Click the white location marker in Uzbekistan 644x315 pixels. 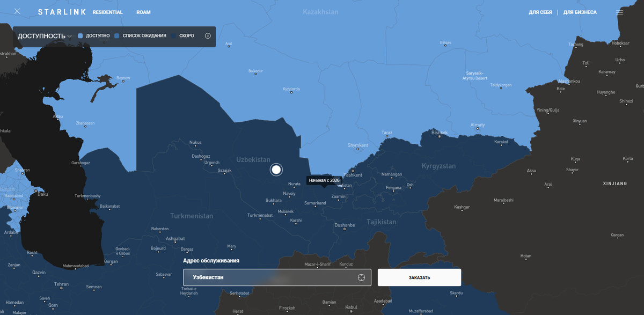point(276,170)
